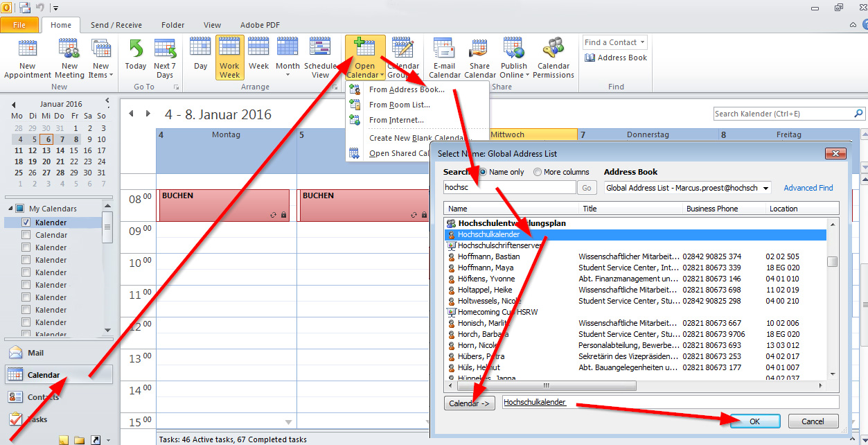Viewport: 868px width, 445px height.
Task: Open Customize Quick Access Toolbar dropdown
Action: (x=55, y=8)
